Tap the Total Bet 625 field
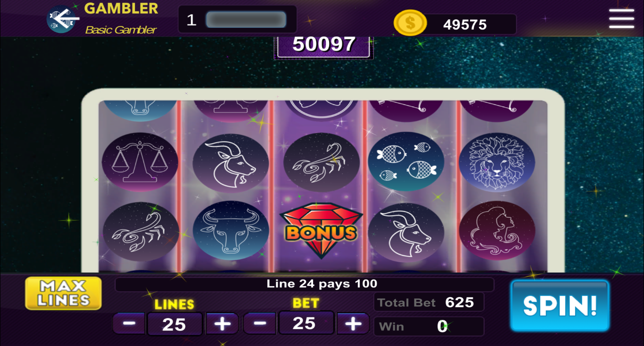Screen dimensions: 644x346 coord(429,302)
